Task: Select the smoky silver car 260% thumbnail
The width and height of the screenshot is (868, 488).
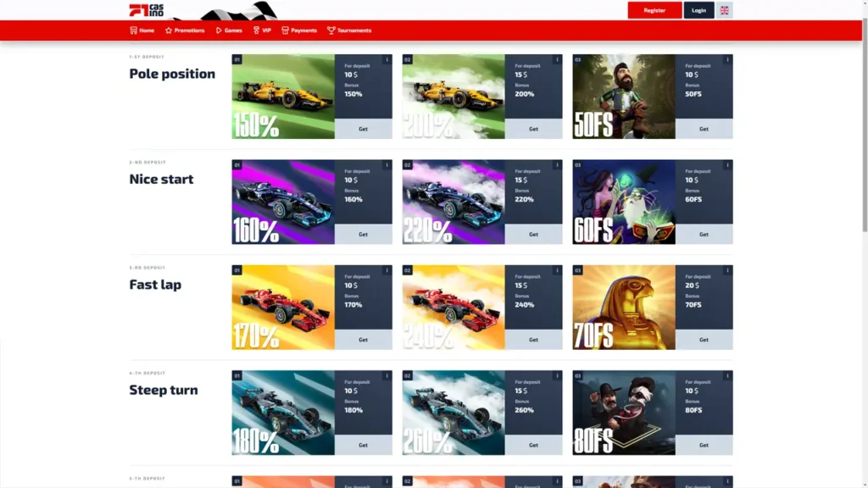Action: 453,413
